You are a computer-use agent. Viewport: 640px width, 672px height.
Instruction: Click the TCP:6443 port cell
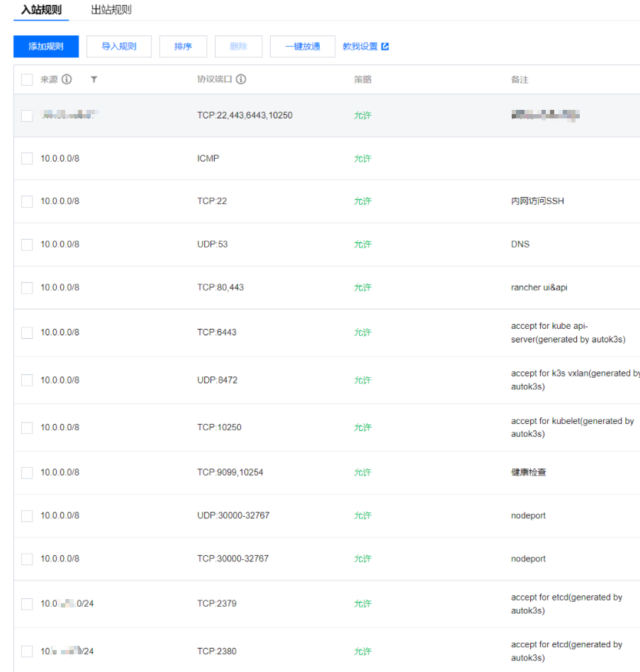click(217, 332)
